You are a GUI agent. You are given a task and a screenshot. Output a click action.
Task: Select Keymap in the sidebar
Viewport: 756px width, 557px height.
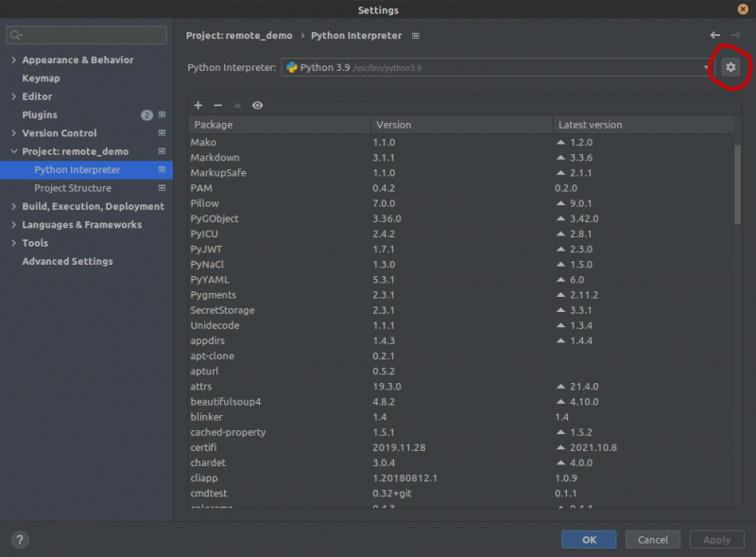point(40,78)
